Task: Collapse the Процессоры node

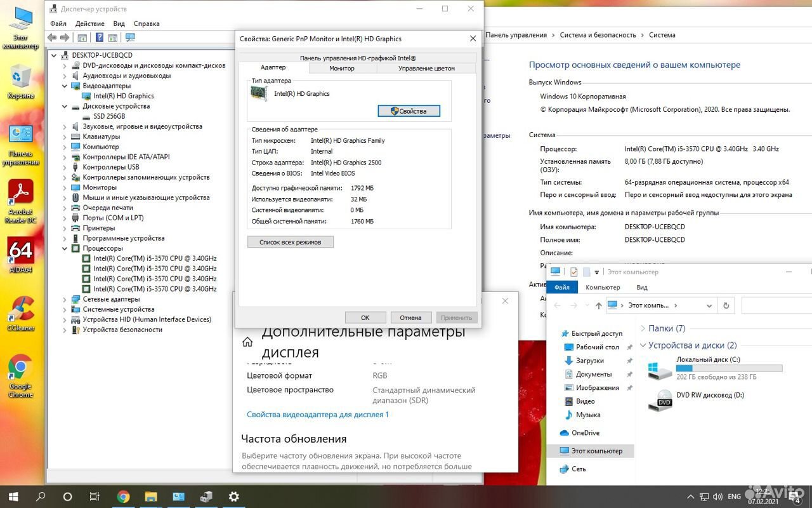Action: coord(64,248)
